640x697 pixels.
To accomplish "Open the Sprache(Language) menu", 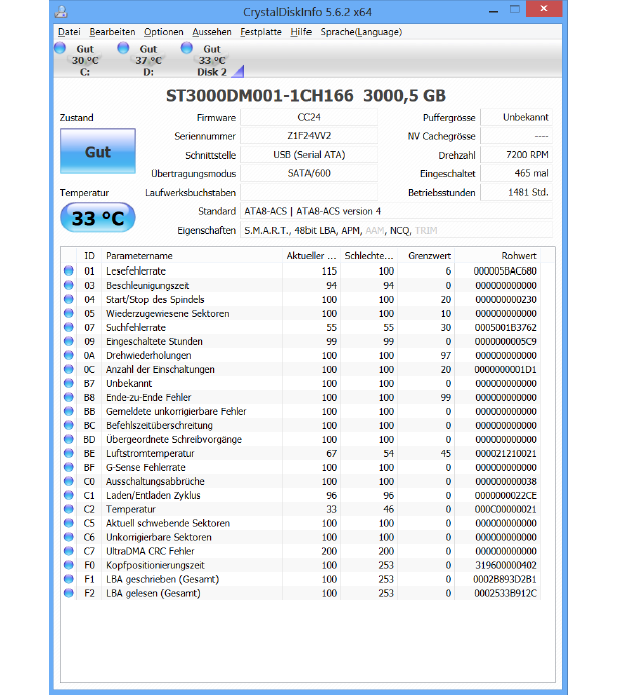I will coord(361,32).
